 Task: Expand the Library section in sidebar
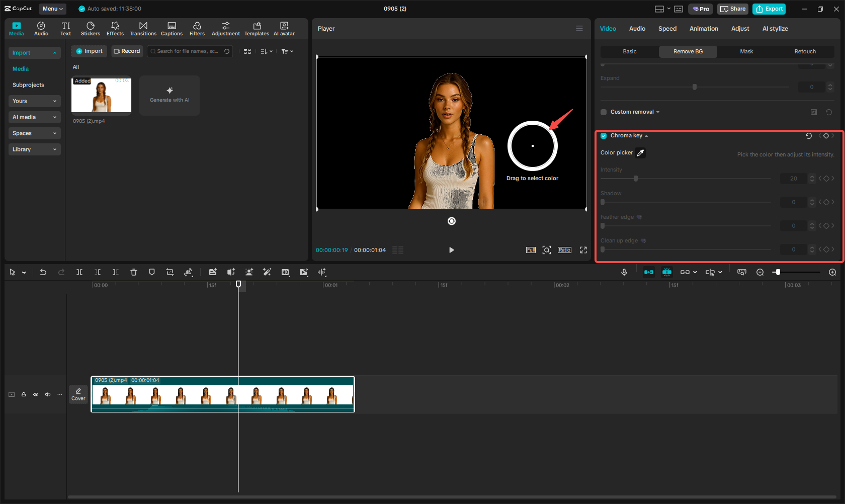(34, 149)
